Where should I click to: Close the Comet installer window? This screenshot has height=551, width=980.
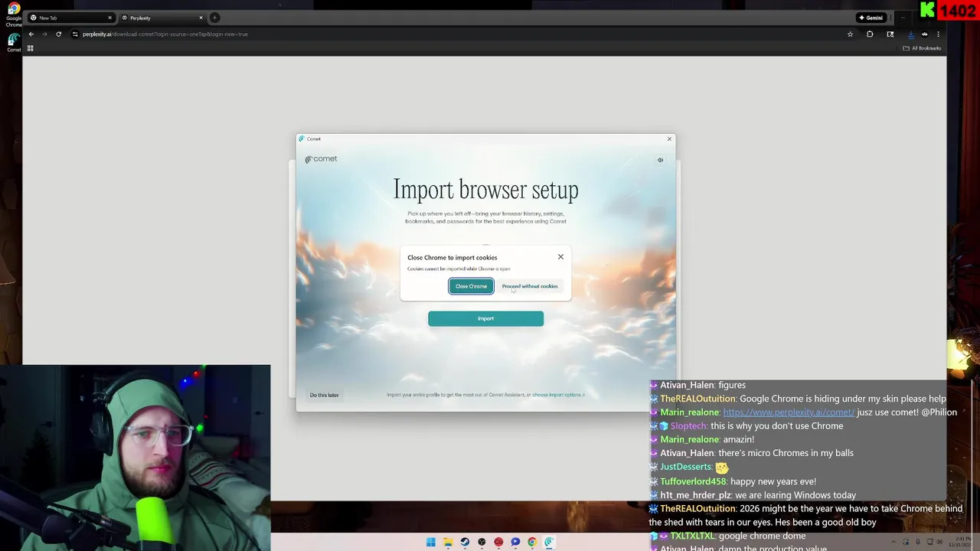click(x=669, y=139)
